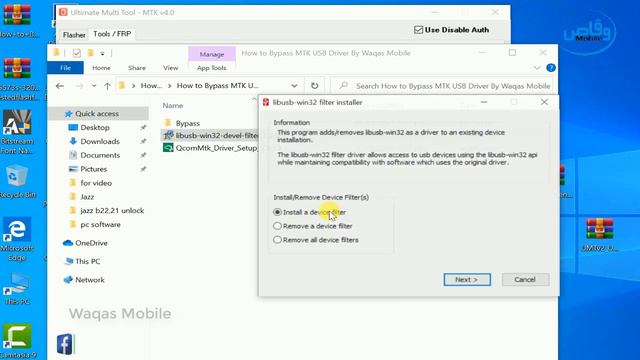This screenshot has height=360, width=640.
Task: Click pin icon next to Downloads
Action: tap(143, 141)
